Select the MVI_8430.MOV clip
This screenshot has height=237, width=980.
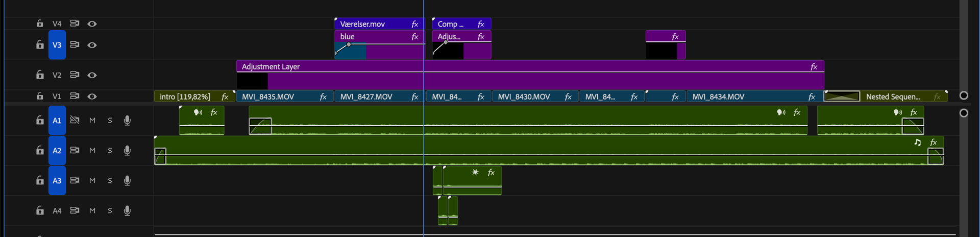(x=526, y=97)
